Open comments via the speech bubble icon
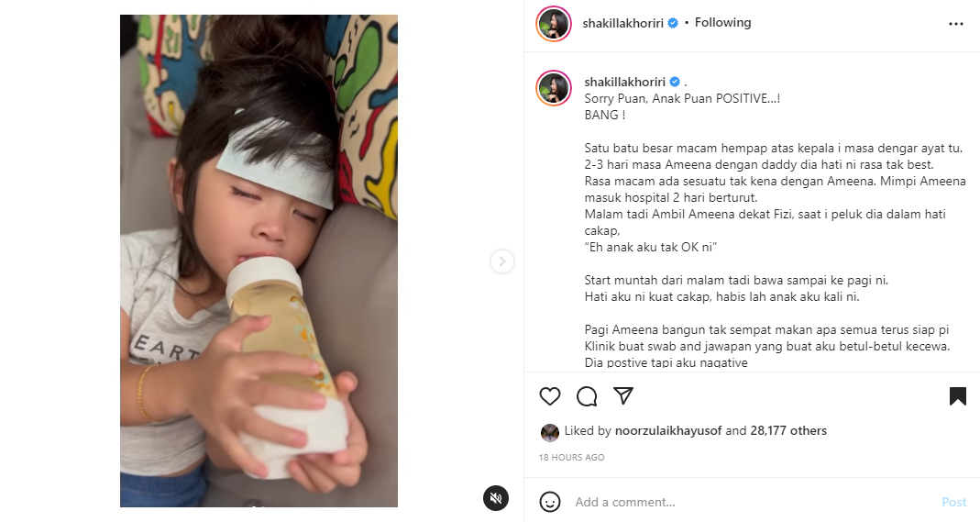The image size is (980, 522). tap(587, 396)
